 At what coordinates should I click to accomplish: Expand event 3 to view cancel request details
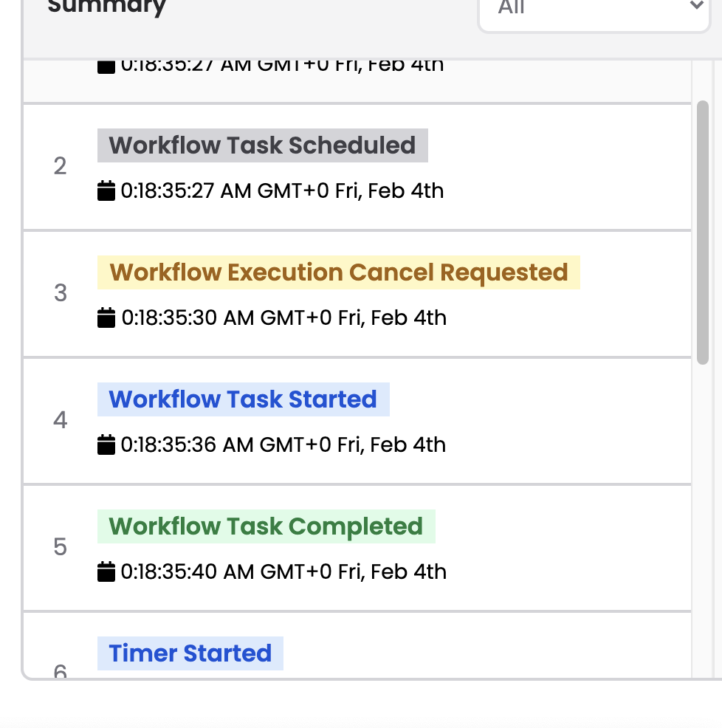click(x=358, y=293)
